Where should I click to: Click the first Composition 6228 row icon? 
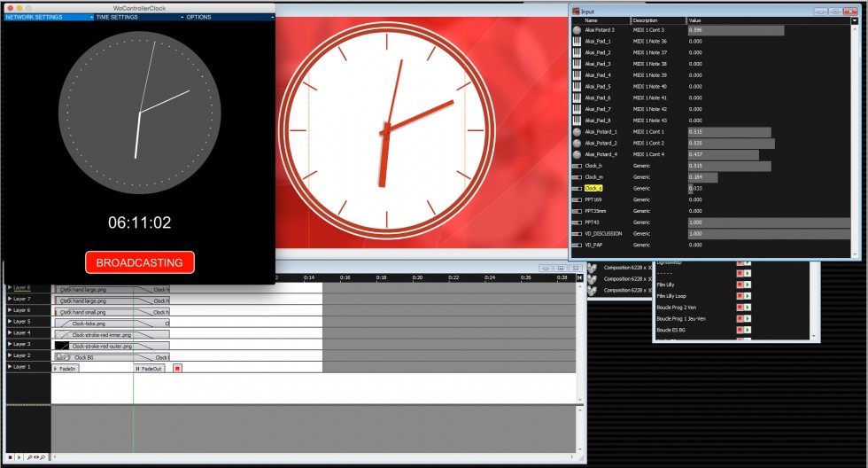point(593,268)
